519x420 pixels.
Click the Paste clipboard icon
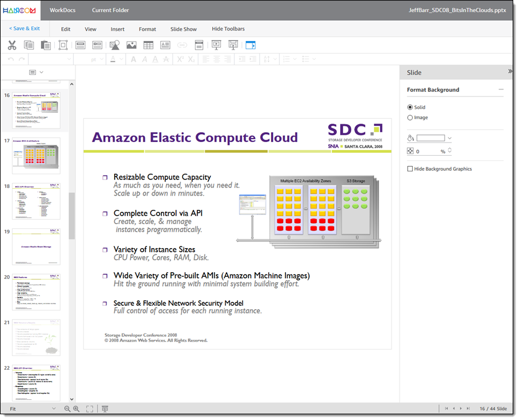click(46, 44)
